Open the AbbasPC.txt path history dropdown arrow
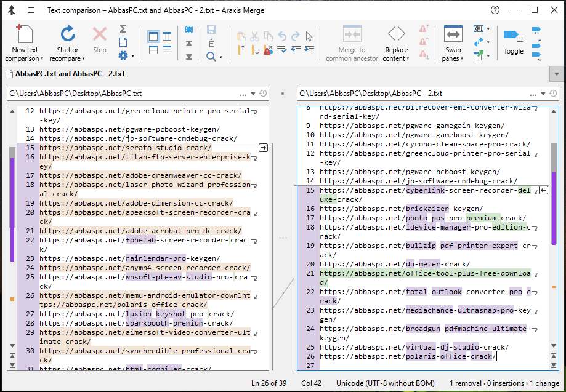Screen dimensions: 566x392 click(253, 94)
